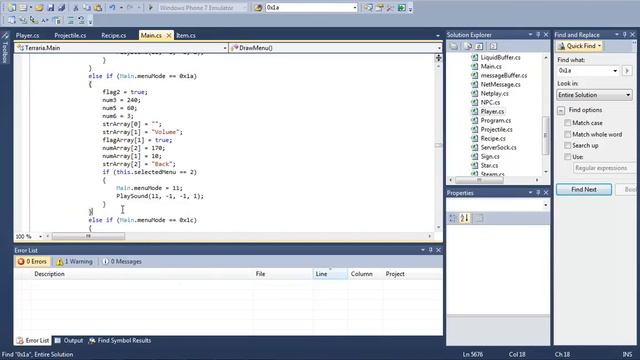The width and height of the screenshot is (640, 360).
Task: Enable the Match case checkbox
Action: coord(567,123)
